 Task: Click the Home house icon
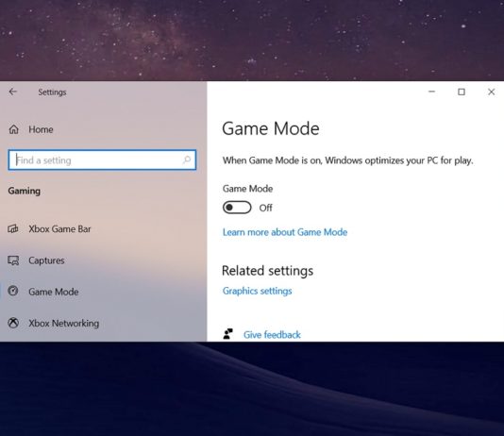(x=13, y=129)
